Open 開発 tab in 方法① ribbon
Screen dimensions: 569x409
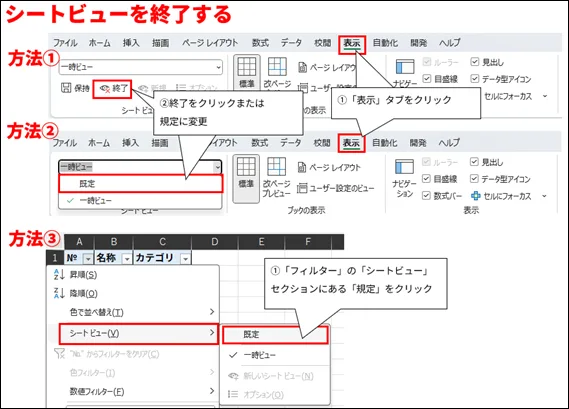tap(418, 43)
